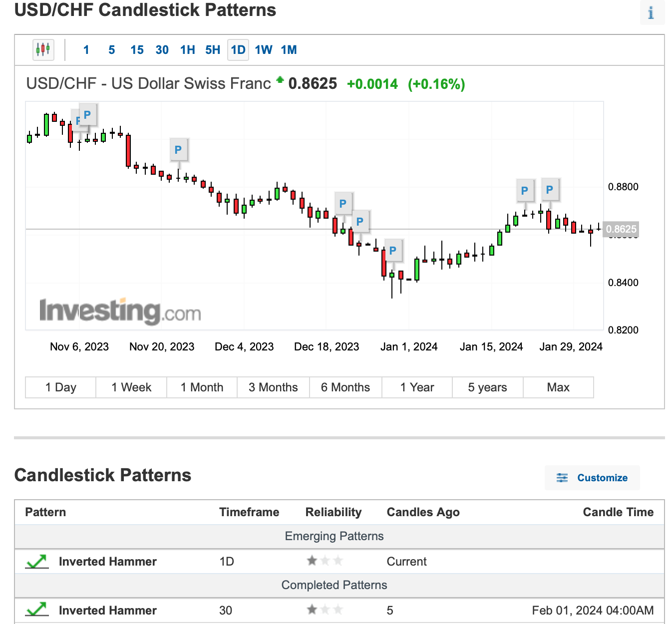
Task: Switch to 1M interval
Action: tap(289, 50)
